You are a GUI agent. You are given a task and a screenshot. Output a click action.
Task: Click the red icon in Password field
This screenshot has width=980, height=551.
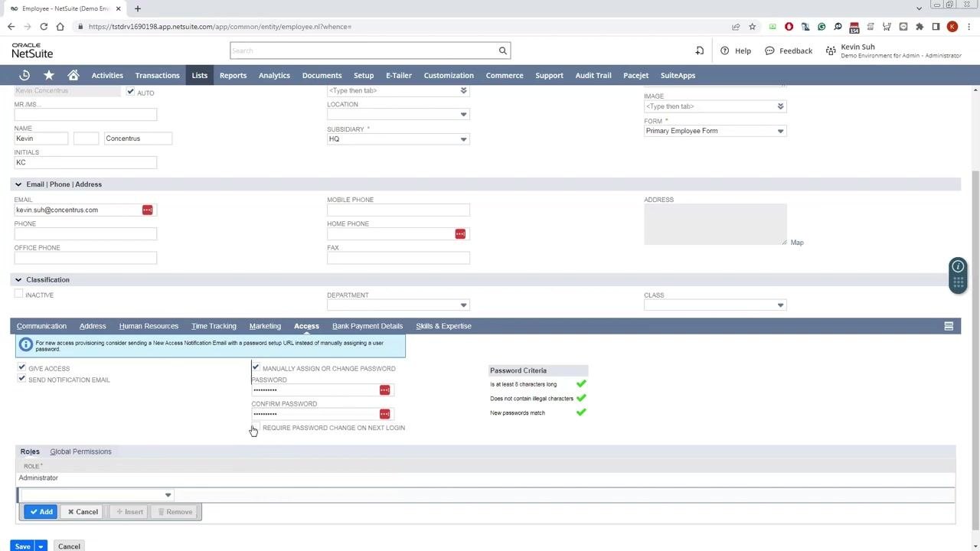tap(384, 390)
